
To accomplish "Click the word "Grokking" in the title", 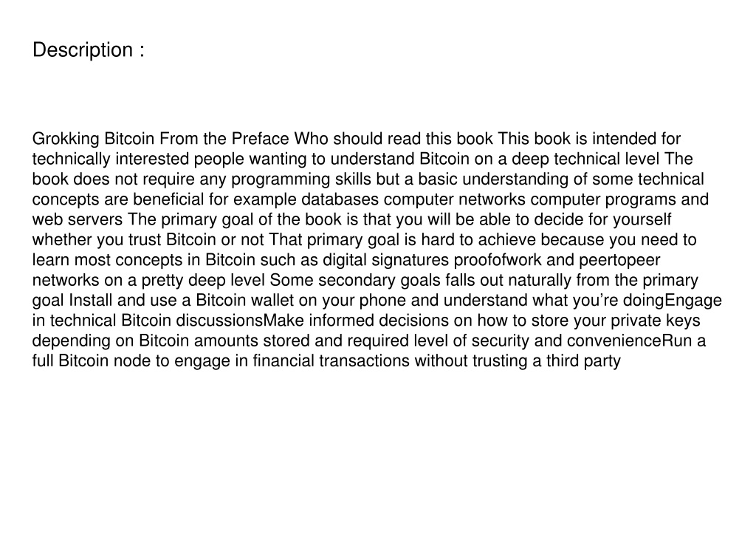I will pos(66,139).
